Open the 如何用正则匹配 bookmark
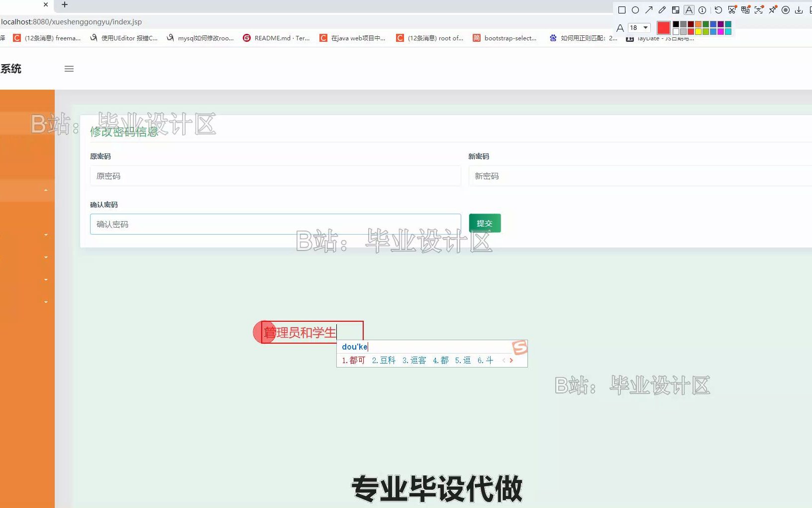 coord(583,38)
